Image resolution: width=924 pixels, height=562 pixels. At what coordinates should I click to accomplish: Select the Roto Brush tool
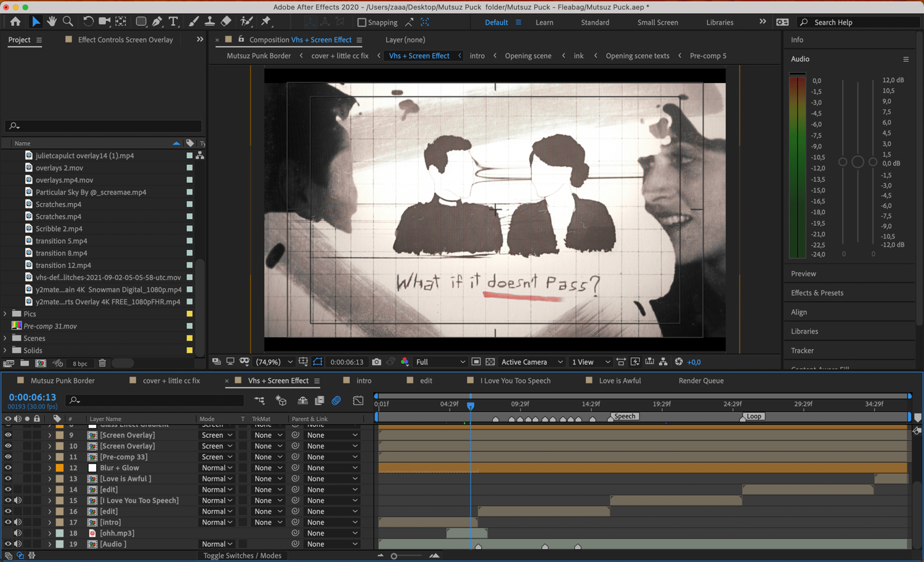point(246,22)
